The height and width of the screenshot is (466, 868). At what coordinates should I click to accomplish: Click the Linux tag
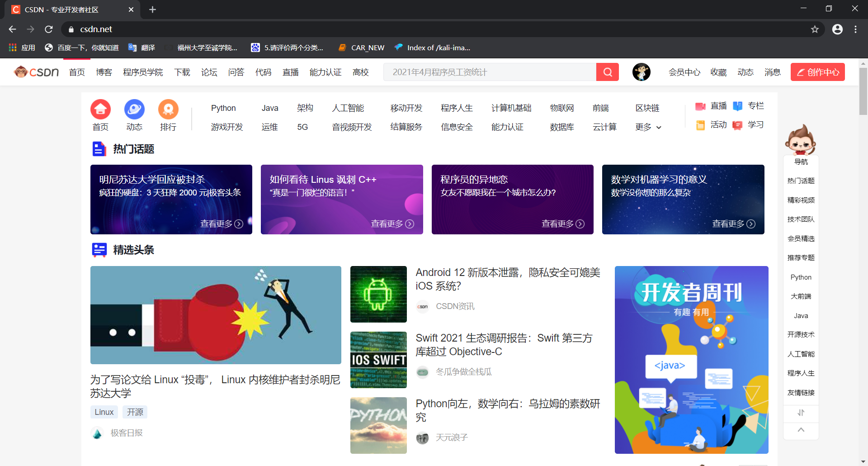pyautogui.click(x=104, y=412)
